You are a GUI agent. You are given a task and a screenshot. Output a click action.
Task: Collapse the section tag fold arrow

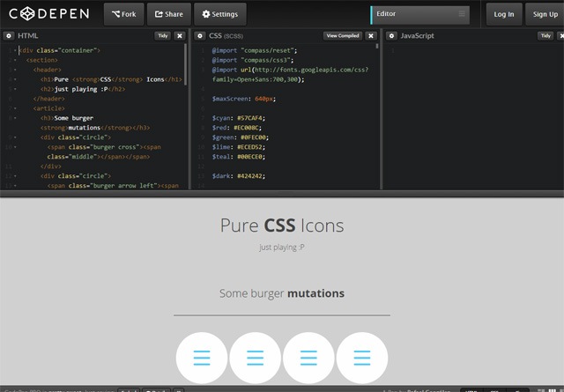(x=15, y=61)
